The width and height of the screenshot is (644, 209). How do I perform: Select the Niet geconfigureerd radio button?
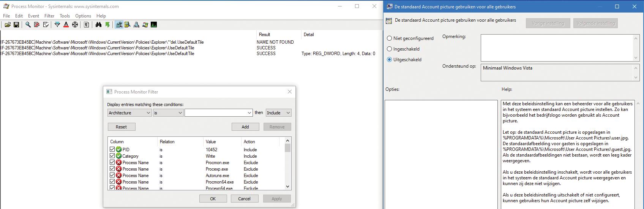[x=389, y=38]
